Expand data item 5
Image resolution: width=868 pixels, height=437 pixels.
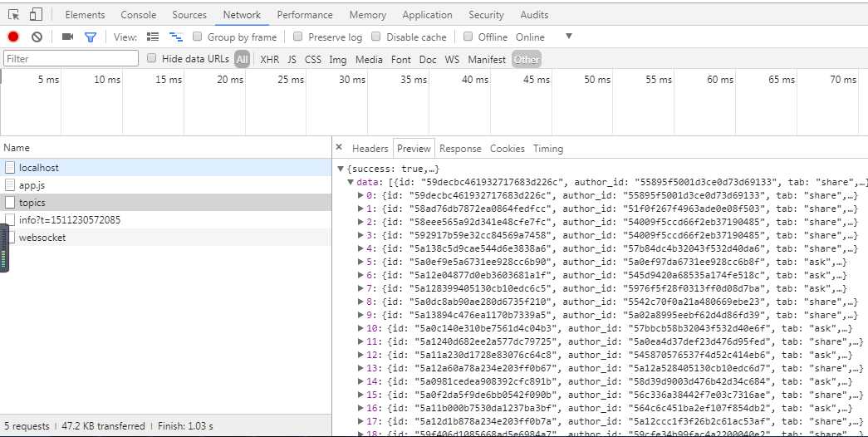click(x=361, y=262)
